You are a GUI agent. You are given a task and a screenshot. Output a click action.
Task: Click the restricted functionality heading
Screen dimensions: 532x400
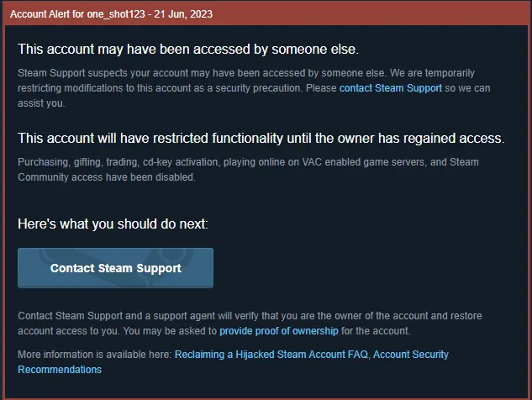click(261, 138)
